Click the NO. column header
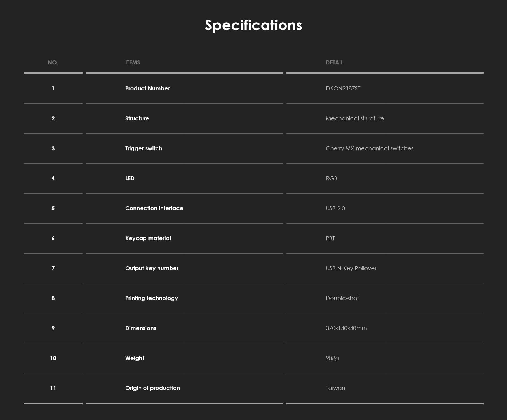The height and width of the screenshot is (420, 507). click(x=53, y=62)
